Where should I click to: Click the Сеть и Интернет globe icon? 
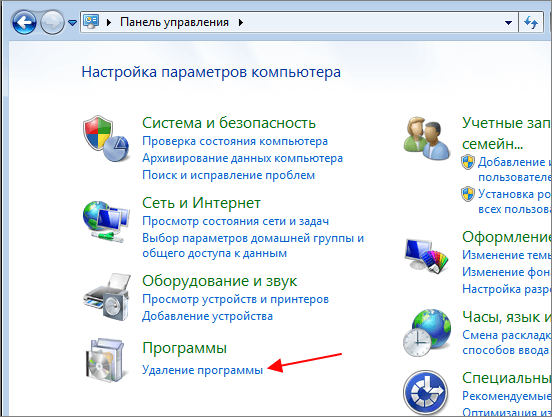[106, 221]
